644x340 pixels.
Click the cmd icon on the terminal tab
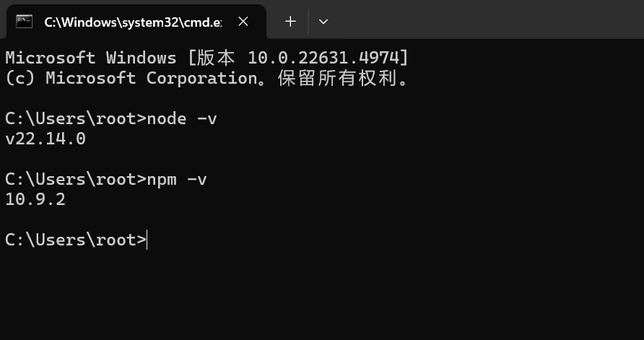point(24,22)
